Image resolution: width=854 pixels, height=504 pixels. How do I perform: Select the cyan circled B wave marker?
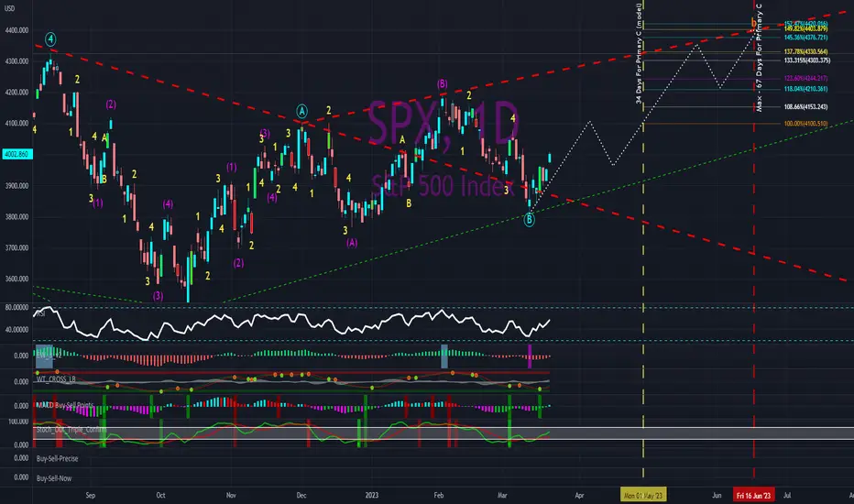click(529, 220)
